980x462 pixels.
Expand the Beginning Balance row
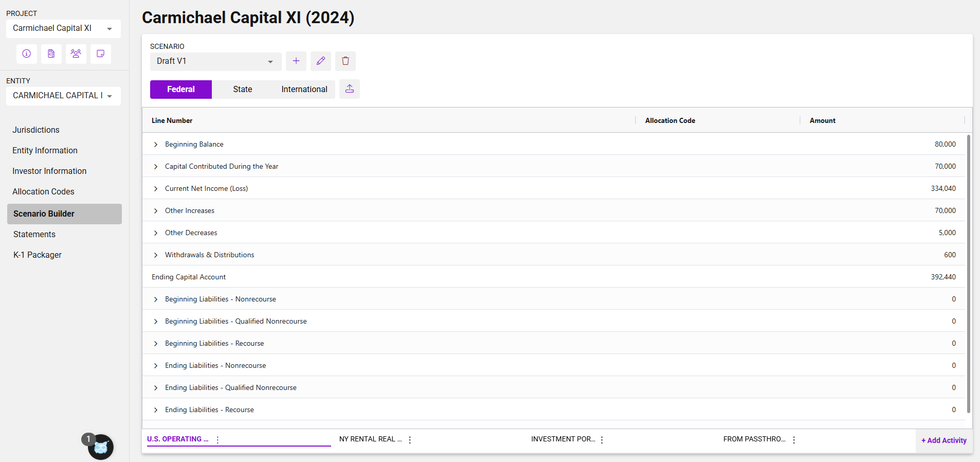156,145
